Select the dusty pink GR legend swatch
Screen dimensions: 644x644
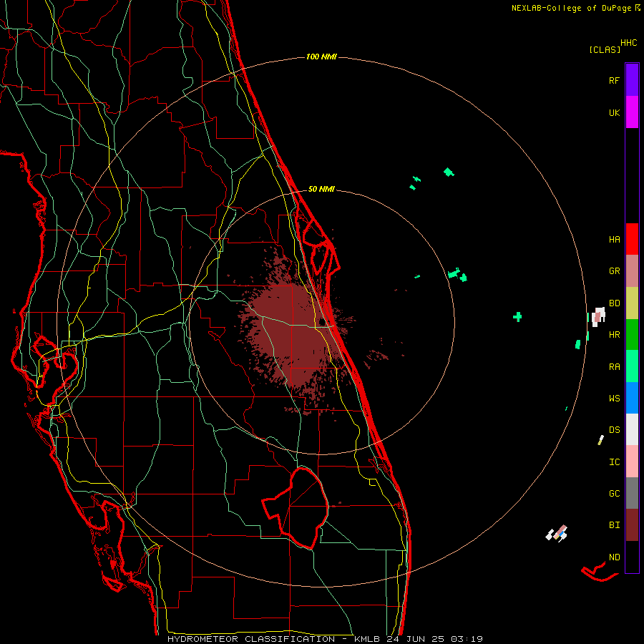click(x=632, y=271)
